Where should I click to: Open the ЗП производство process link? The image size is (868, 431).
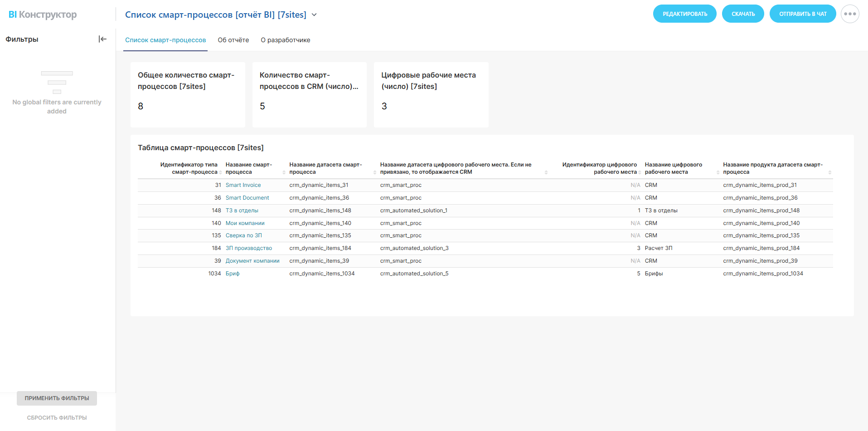click(248, 248)
